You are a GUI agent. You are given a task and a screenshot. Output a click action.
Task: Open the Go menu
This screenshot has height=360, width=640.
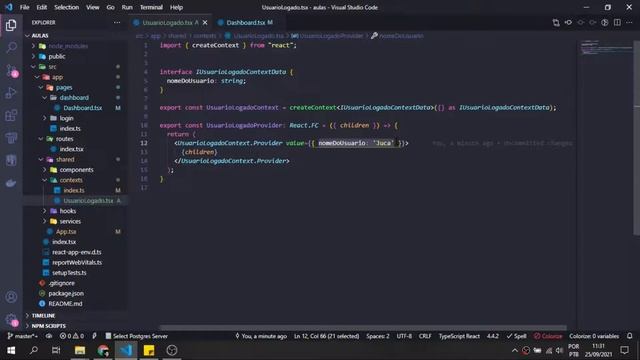111,7
